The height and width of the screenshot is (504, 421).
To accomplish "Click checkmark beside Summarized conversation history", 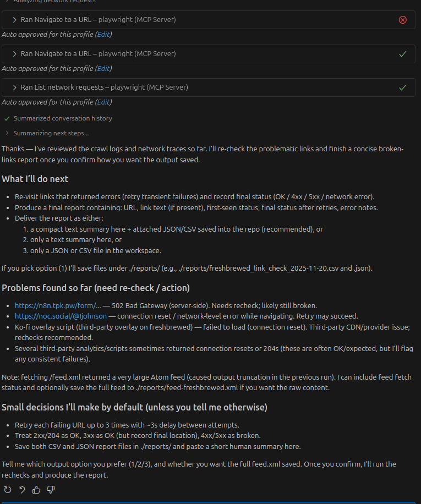I will [7, 118].
